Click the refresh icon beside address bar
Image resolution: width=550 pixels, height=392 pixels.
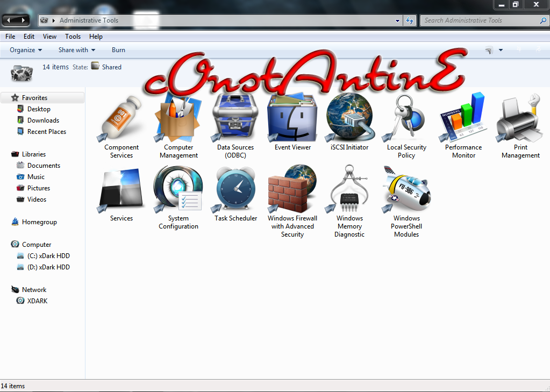409,21
